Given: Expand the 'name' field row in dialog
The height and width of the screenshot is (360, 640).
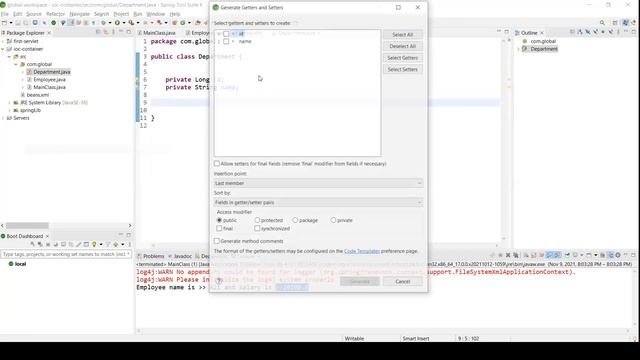Looking at the screenshot, I should pos(219,42).
